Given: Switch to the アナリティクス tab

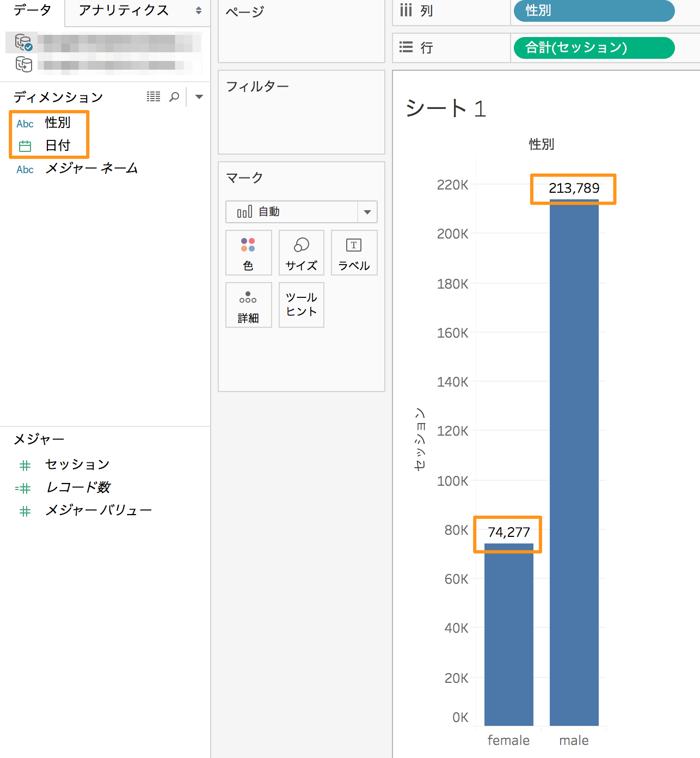Looking at the screenshot, I should 124,10.
